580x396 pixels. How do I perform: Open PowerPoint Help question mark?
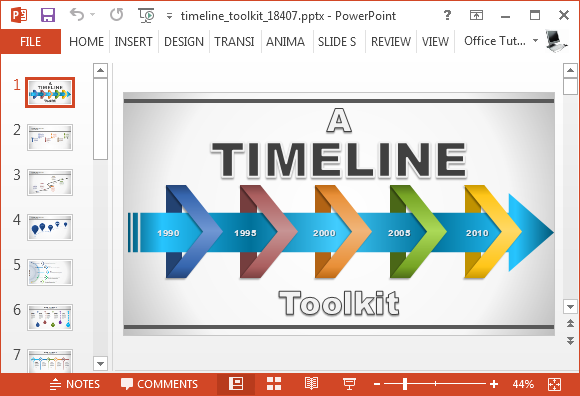coord(447,15)
